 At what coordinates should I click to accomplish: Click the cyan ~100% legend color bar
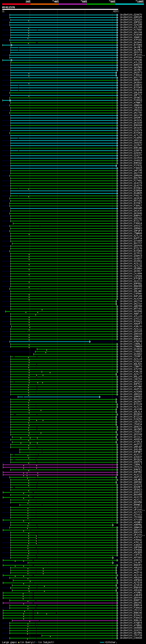[130, 4]
